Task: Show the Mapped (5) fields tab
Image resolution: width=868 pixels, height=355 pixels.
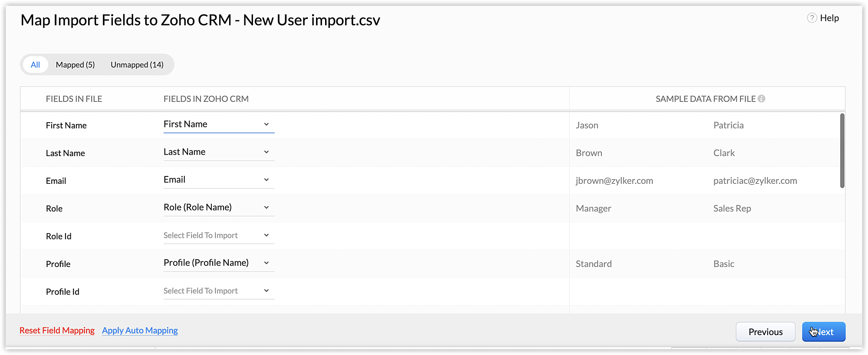Action: (x=75, y=65)
